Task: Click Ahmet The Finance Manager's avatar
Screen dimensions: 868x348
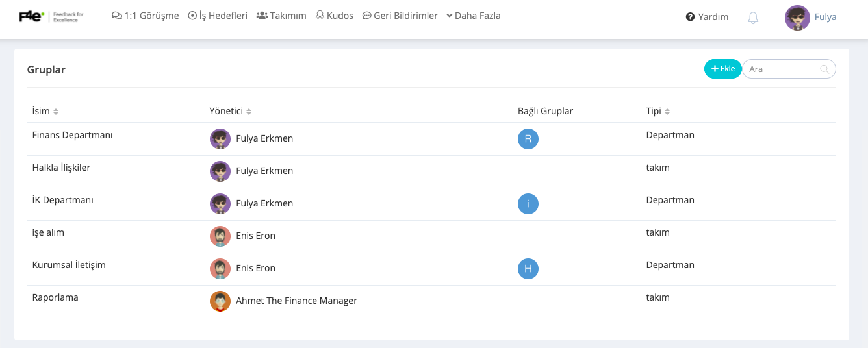Action: [x=220, y=301]
